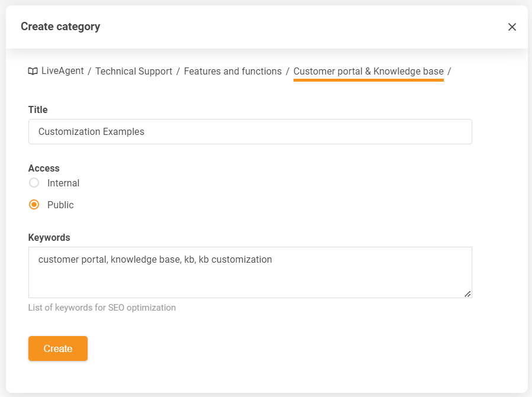Viewport: 532px width, 397px height.
Task: Navigate to Features and functions breadcrumb
Action: click(x=233, y=72)
